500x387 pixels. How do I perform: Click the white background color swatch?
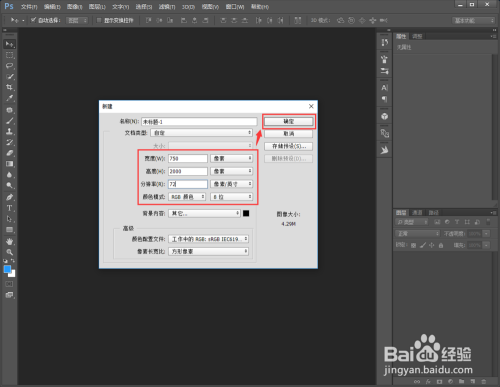tap(13, 274)
